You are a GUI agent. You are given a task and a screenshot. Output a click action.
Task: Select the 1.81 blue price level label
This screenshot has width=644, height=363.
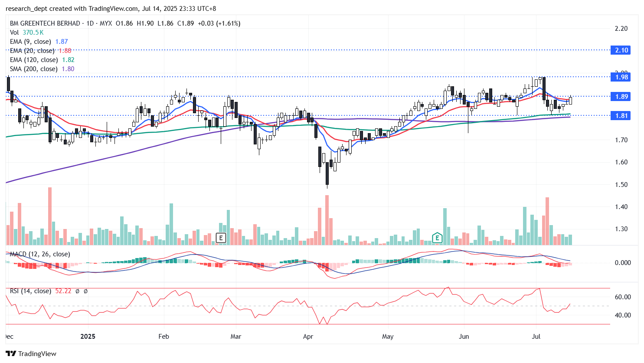pos(621,115)
